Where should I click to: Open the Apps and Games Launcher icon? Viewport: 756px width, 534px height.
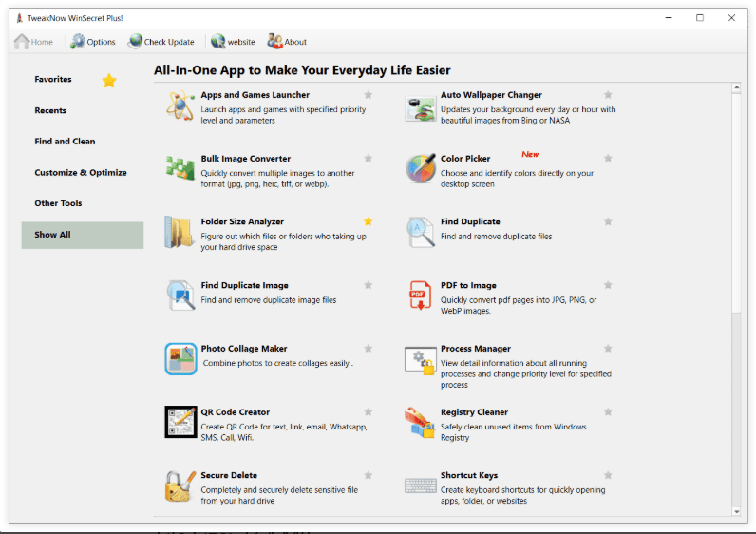click(180, 105)
